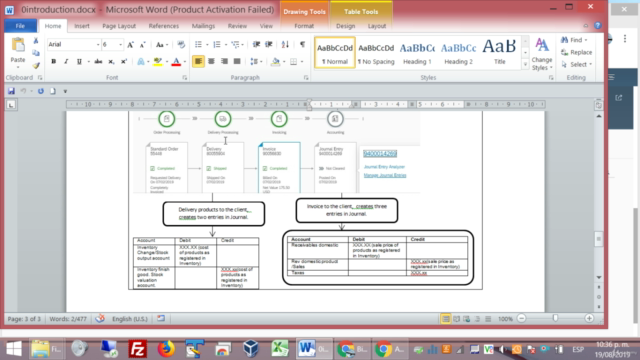Screen dimensions: 640x360
Task: Switch to the References ribbon tab
Action: 164,26
